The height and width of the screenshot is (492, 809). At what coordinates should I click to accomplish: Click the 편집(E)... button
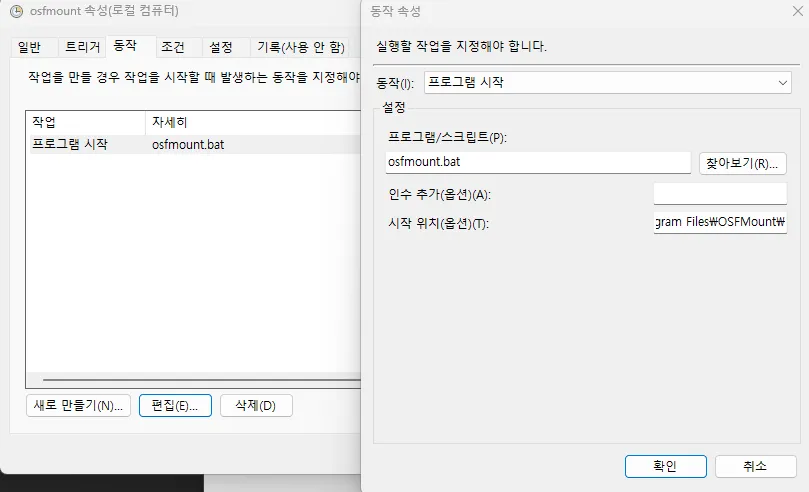click(x=175, y=405)
